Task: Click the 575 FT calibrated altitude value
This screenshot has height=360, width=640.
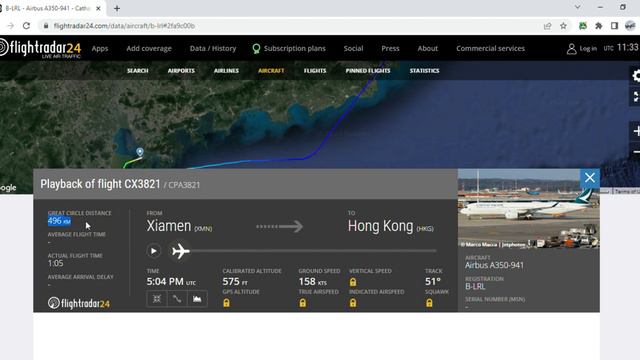Action: tap(235, 282)
